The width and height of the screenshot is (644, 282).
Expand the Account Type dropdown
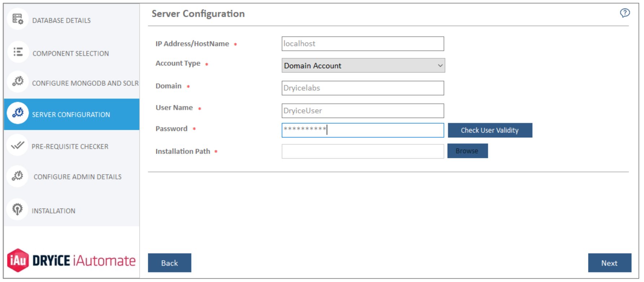pos(363,66)
